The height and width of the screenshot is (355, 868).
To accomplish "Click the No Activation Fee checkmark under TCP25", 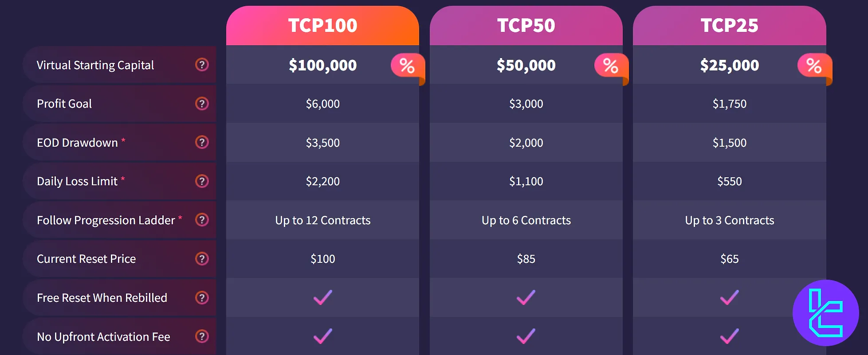I will click(x=729, y=336).
